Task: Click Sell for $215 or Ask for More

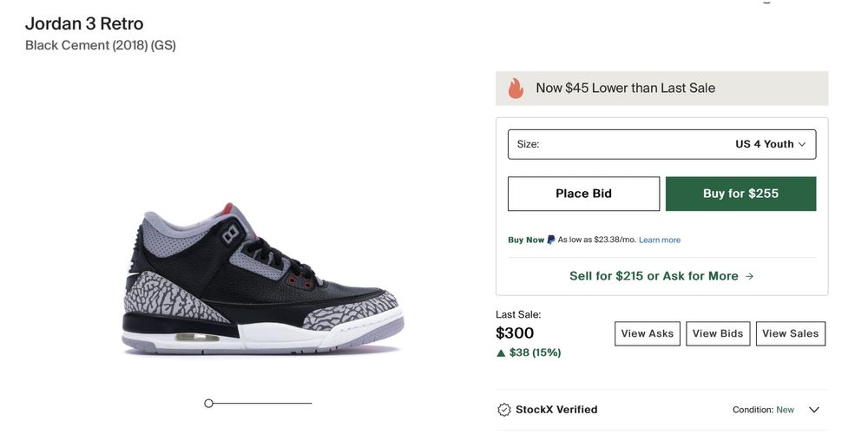Action: click(x=661, y=276)
